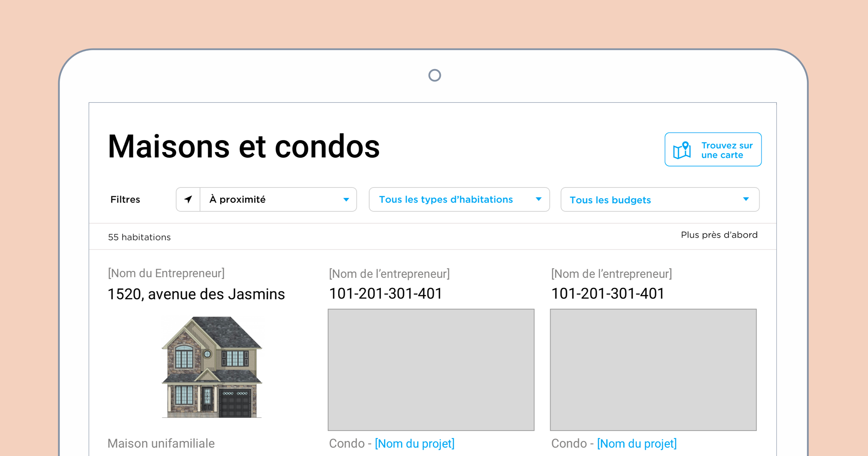The width and height of the screenshot is (868, 456).
Task: Open the À proximité dropdown
Action: coord(266,199)
